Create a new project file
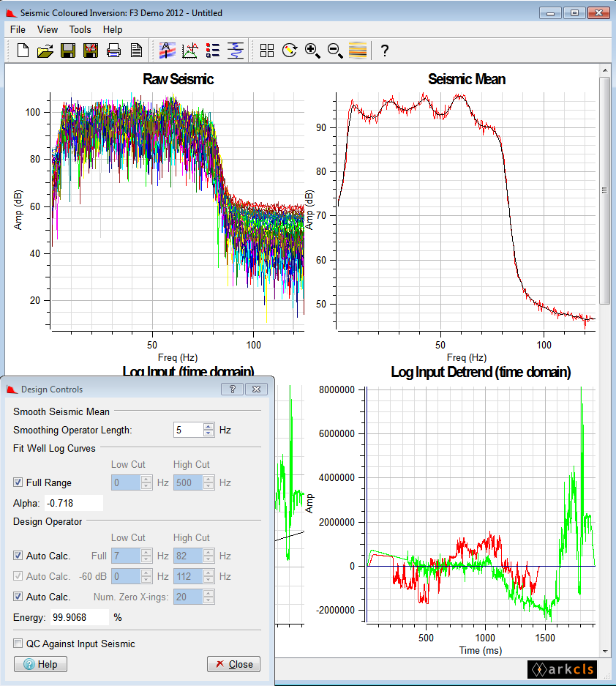The image size is (616, 686). click(x=23, y=51)
